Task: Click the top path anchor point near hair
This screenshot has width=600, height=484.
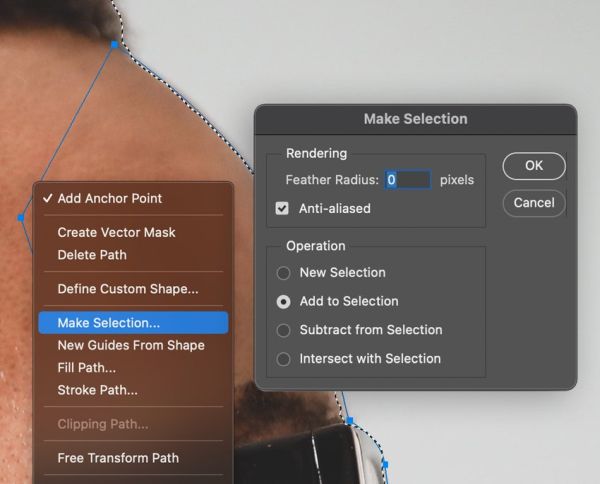Action: (114, 45)
